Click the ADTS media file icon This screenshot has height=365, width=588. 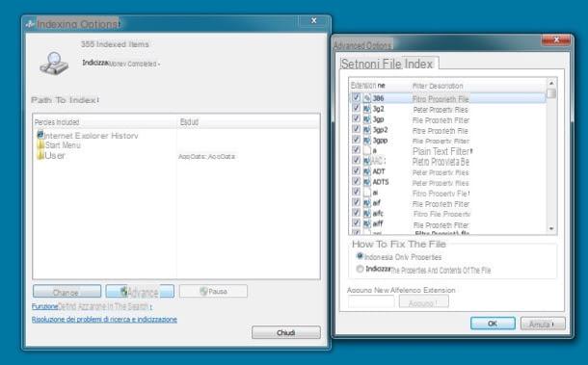tap(366, 182)
